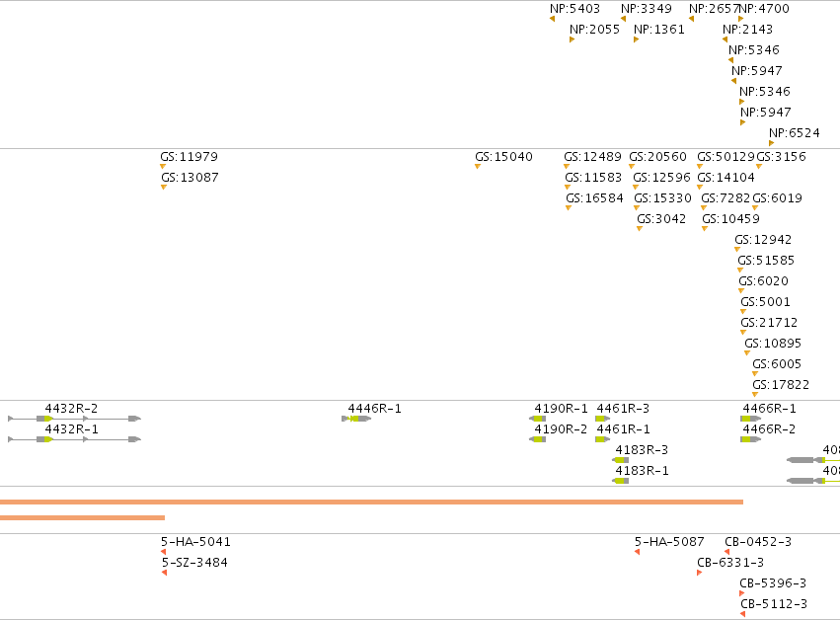
Task: Click the 5-HA-5087 red marker
Action: click(x=637, y=552)
